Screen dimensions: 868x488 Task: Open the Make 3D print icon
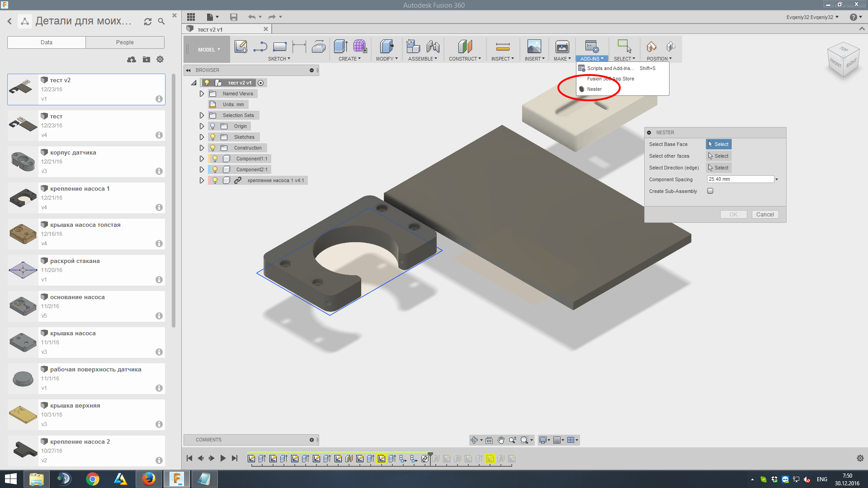[x=562, y=47]
